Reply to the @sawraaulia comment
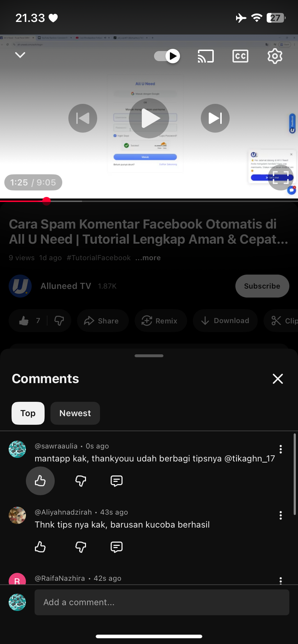 117,481
